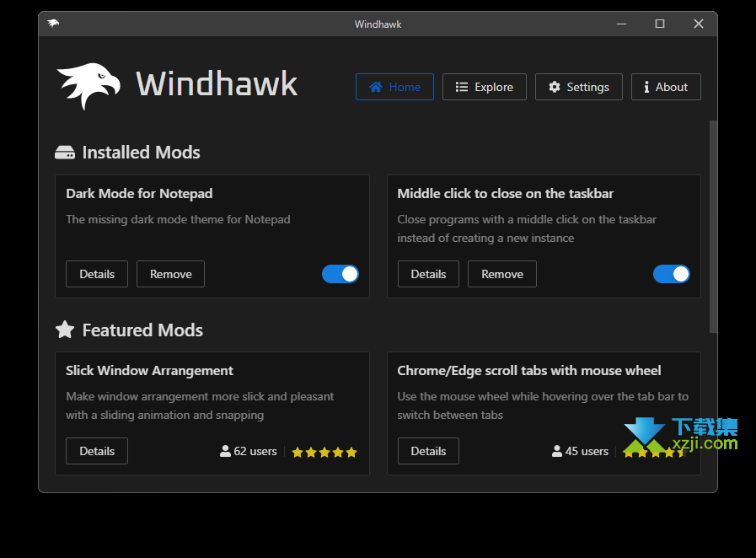View details for Dark Mode for Notepad
The height and width of the screenshot is (558, 756).
(97, 274)
